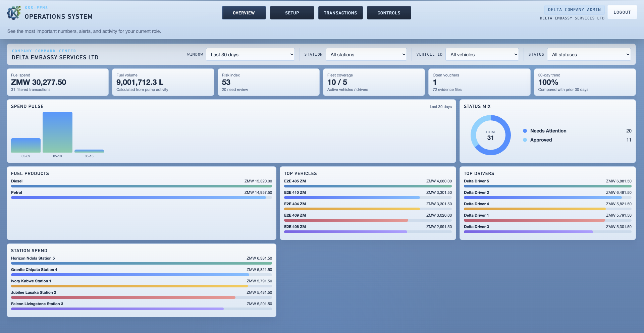
Task: Click 'Delta Driver 5' in Top Drivers
Action: (476, 181)
